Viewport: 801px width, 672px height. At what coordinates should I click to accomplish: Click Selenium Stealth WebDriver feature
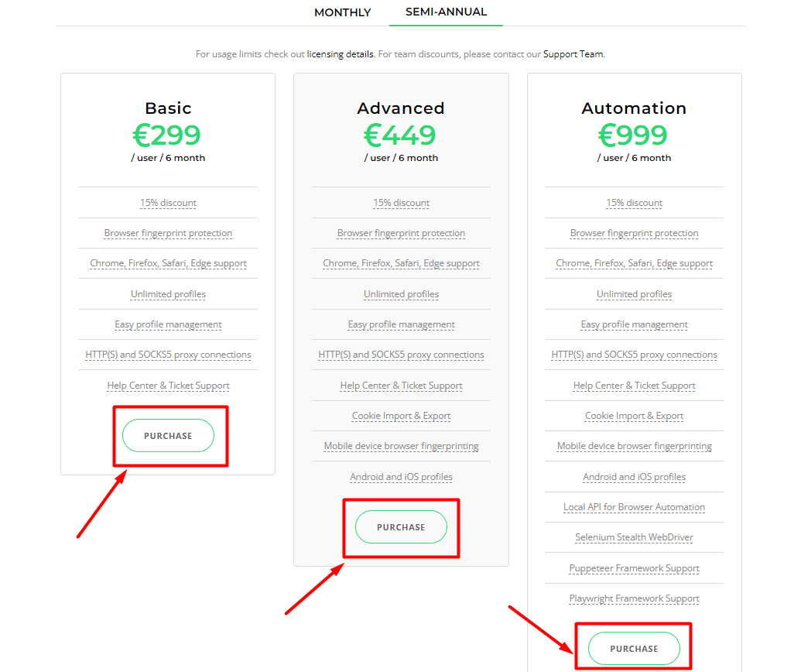[x=634, y=537]
